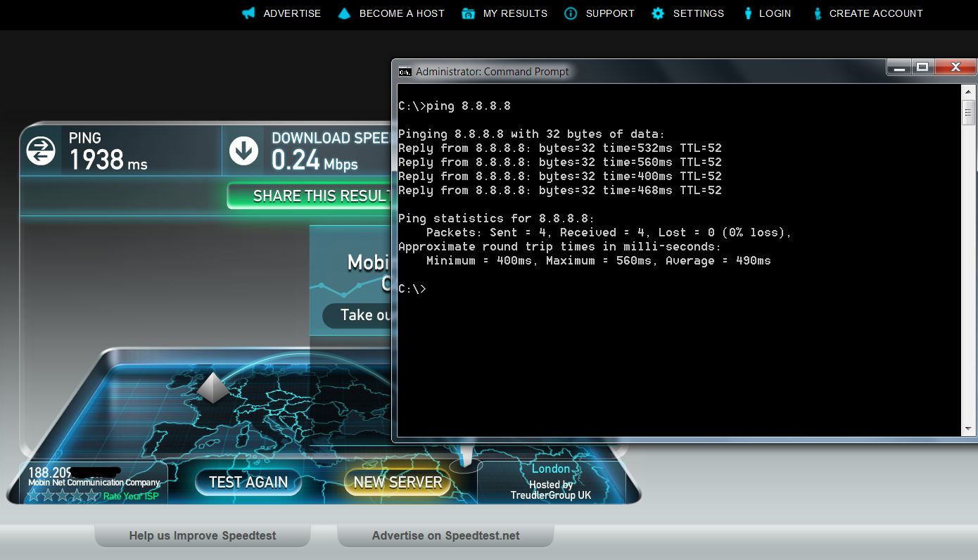Image resolution: width=978 pixels, height=560 pixels.
Task: Click the reply line with time=560ms
Action: (x=560, y=163)
